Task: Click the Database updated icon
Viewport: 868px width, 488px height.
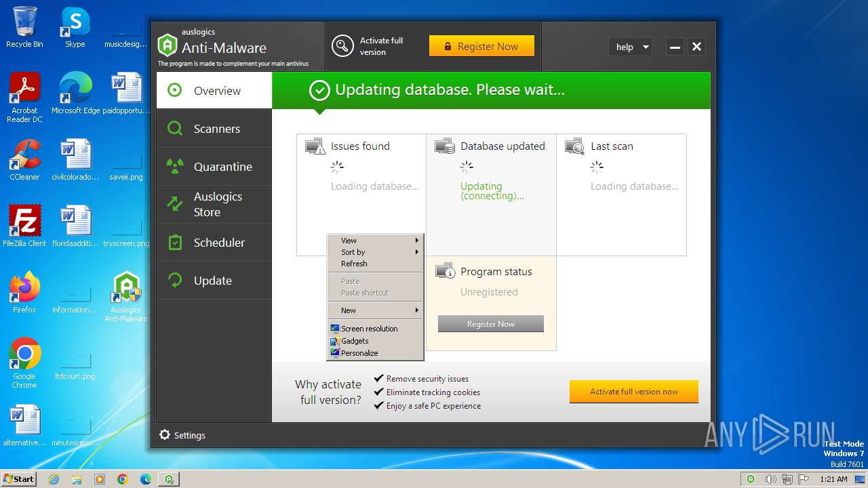Action: coord(445,146)
